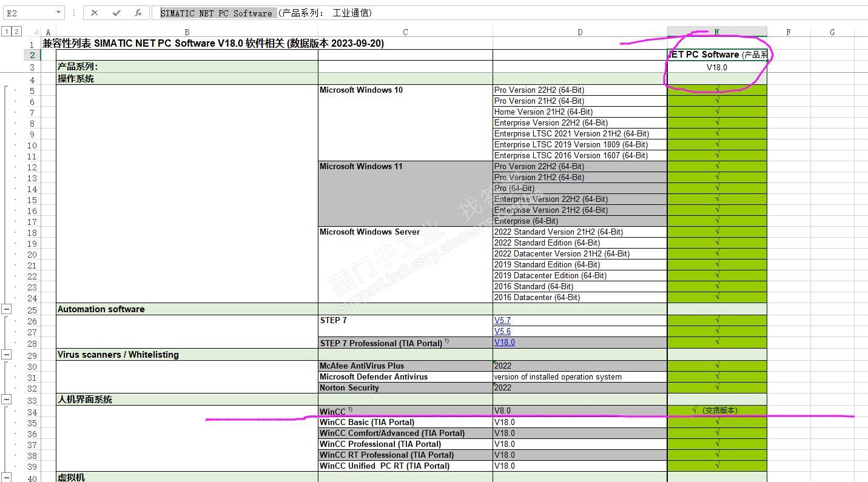Select the Enterprise (64-Bit) cell
The width and height of the screenshot is (868, 482).
coord(580,221)
